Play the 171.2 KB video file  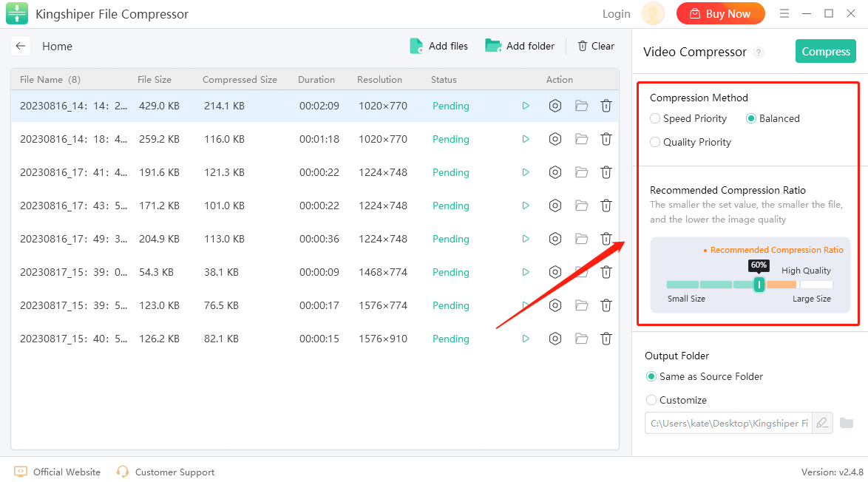pyautogui.click(x=526, y=206)
